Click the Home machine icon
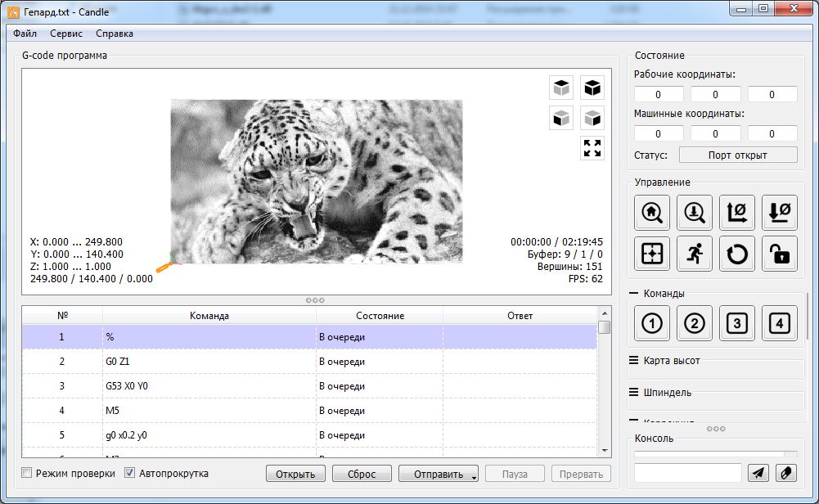Viewport: 819px width, 504px height. pos(652,213)
